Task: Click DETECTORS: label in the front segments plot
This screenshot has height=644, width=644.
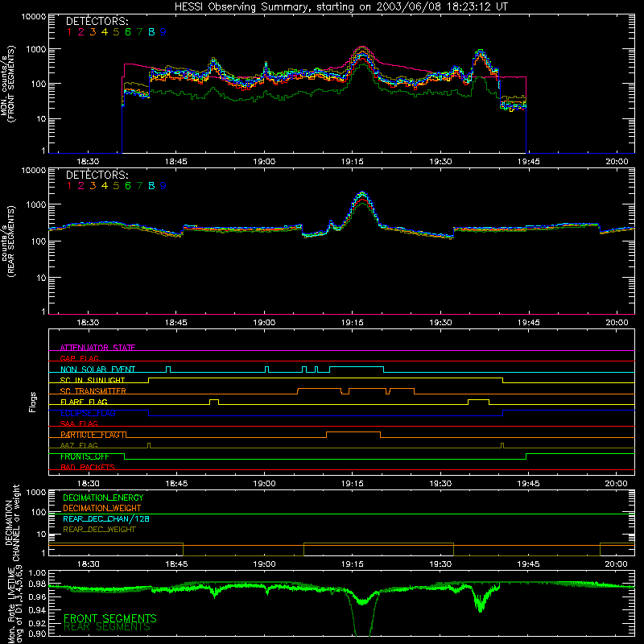Action: tap(97, 21)
